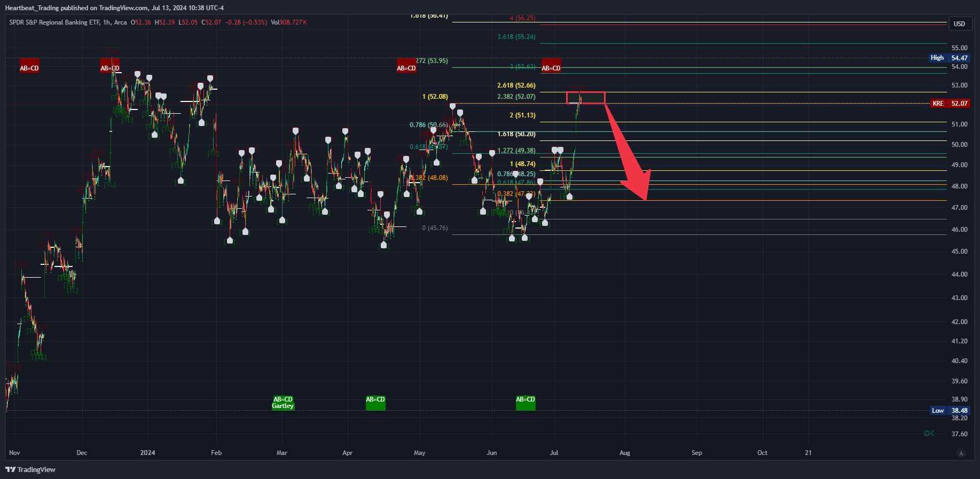Click the TradingView logo in the footer

[30, 469]
